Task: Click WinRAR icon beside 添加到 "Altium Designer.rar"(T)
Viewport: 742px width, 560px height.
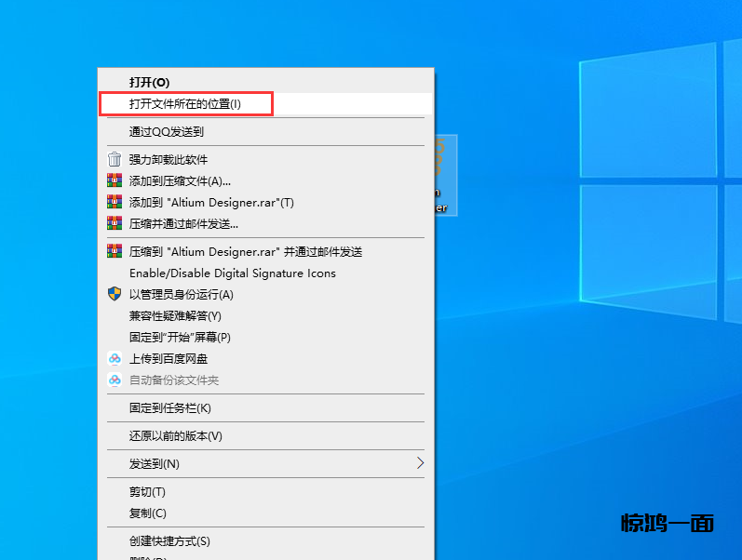Action: pos(115,202)
